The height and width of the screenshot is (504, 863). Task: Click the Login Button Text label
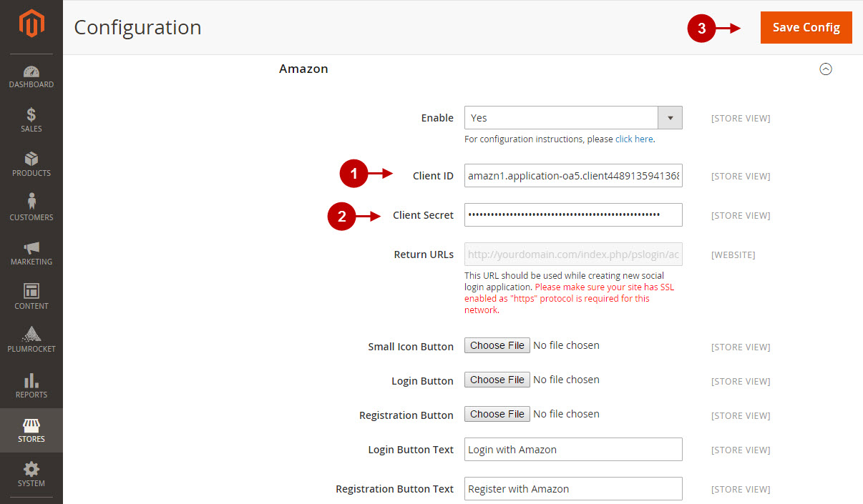click(x=411, y=450)
